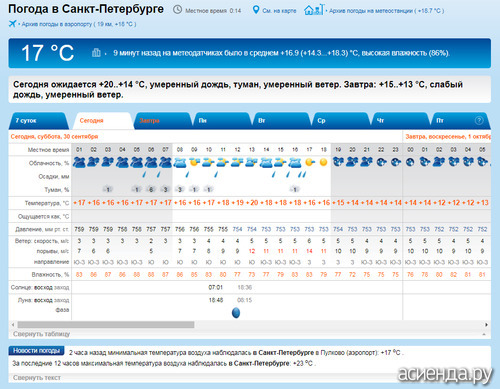Image resolution: width=500 pixels, height=389 pixels.
Task: Click the moon phase icon
Action: tap(236, 313)
